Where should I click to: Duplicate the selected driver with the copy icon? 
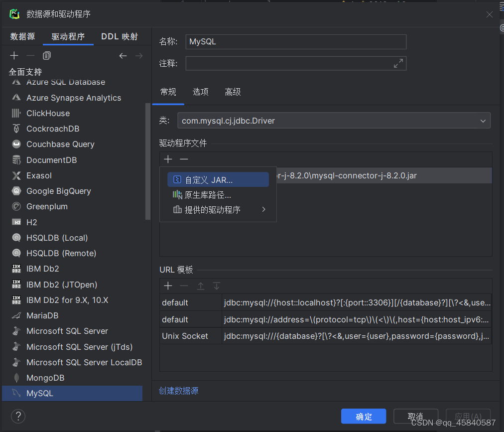pyautogui.click(x=47, y=56)
